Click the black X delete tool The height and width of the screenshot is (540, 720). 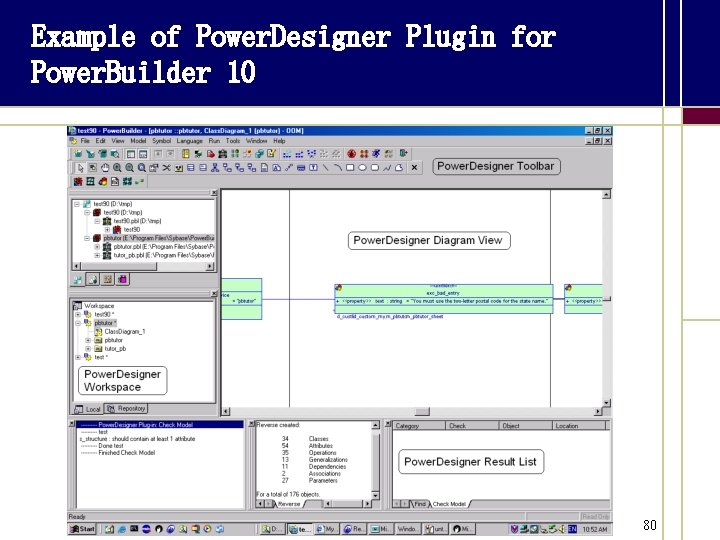pos(414,168)
